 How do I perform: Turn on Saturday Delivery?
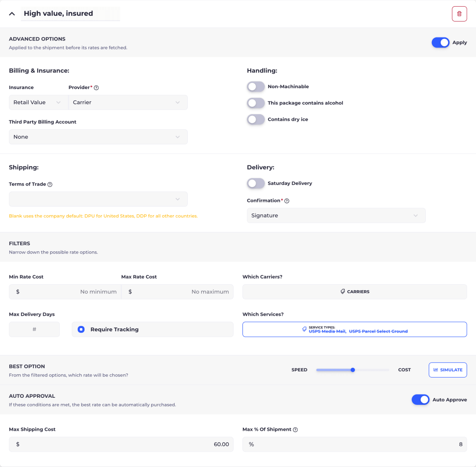[256, 183]
